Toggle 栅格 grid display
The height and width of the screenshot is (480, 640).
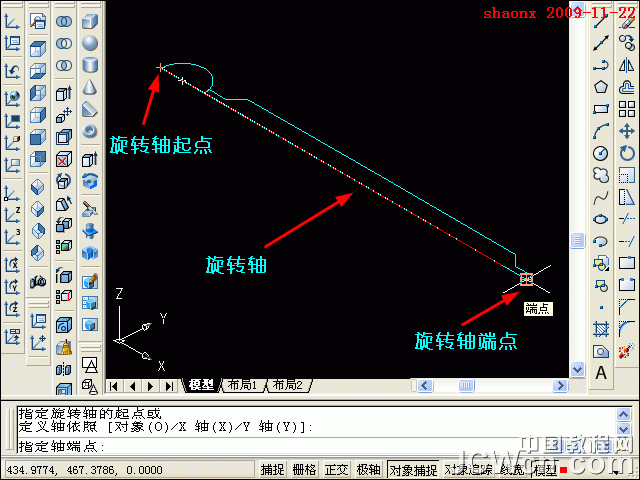304,469
